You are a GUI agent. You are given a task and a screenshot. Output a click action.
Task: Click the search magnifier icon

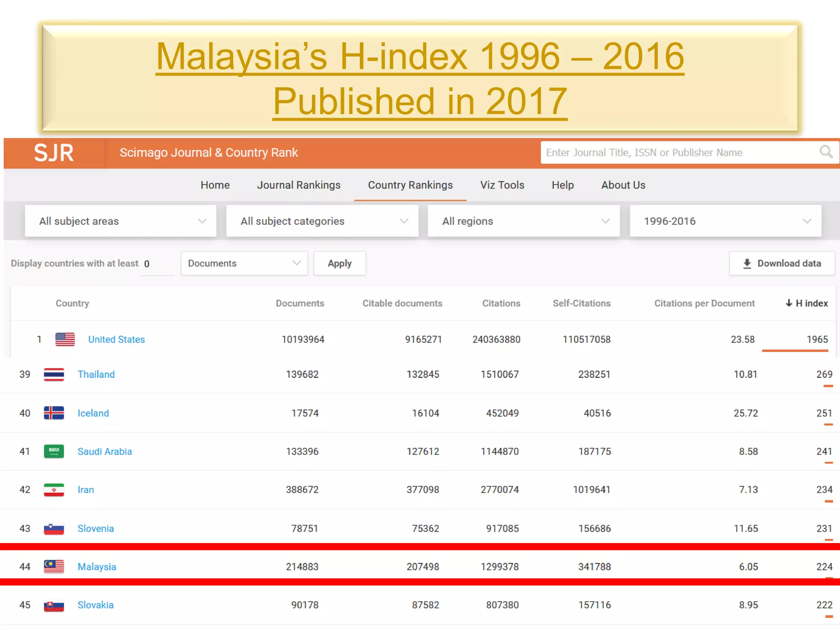pos(826,152)
